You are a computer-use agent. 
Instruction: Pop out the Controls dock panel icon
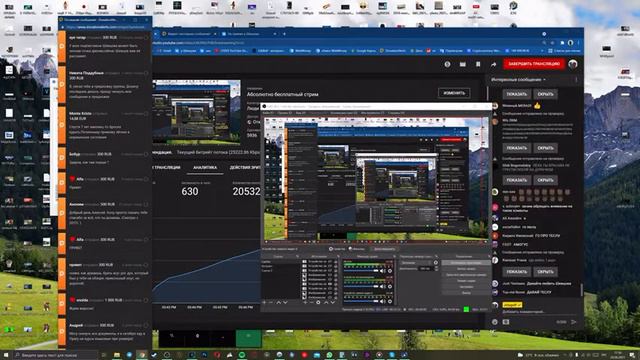point(489,256)
